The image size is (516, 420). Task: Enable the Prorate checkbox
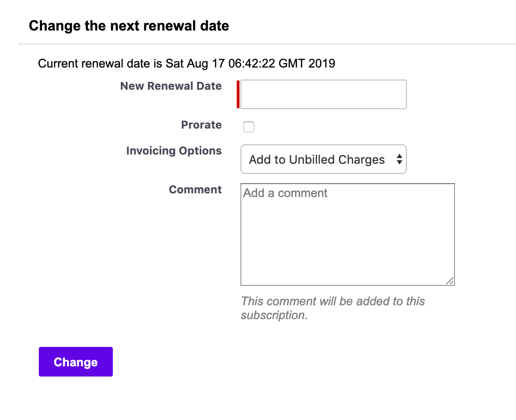tap(249, 127)
